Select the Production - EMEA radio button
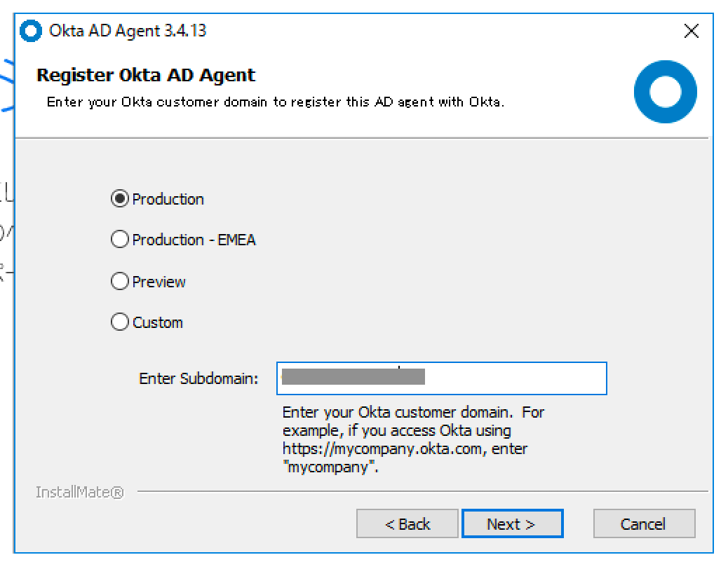Screen dimensions: 728x562 pos(119,239)
